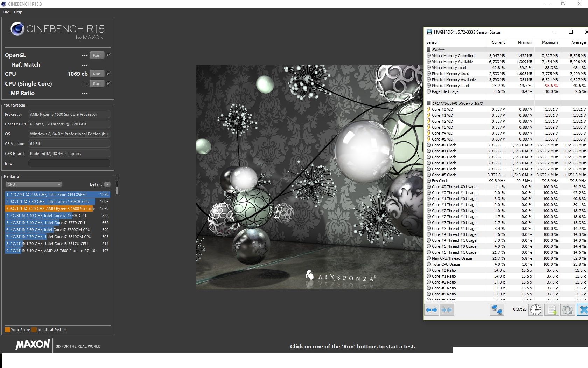This screenshot has height=368, width=588.
Task: Toggle the OpenGL test checkmark
Action: tap(108, 55)
